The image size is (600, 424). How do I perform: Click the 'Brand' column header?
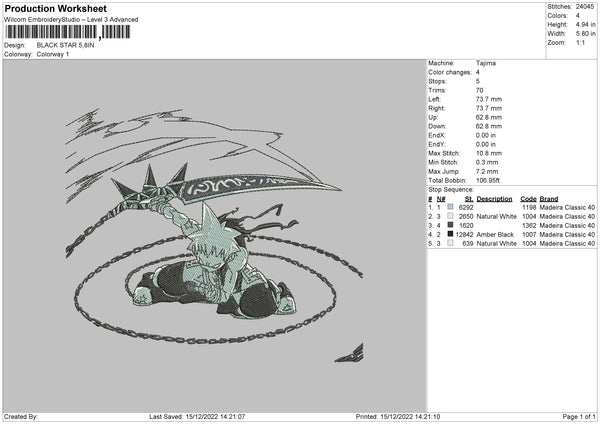[549, 199]
